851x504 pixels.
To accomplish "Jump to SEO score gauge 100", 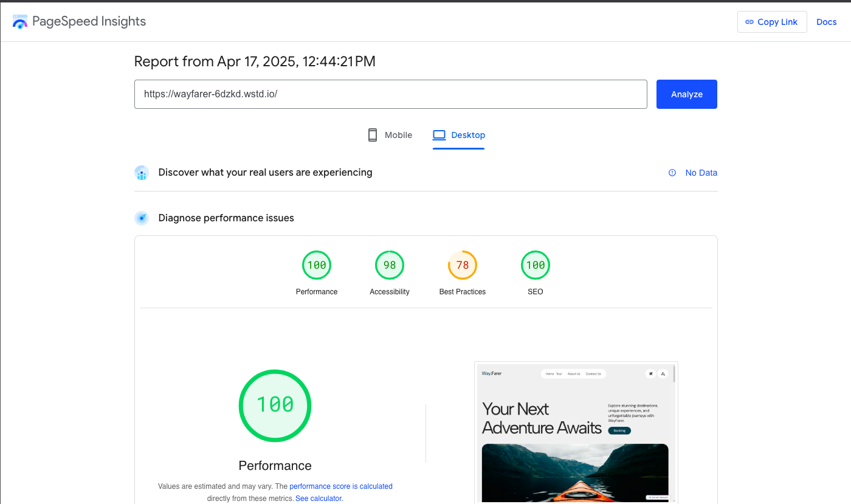I will coord(536,265).
